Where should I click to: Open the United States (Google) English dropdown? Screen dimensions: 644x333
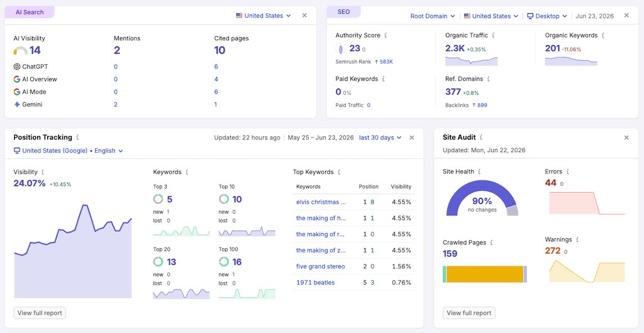tap(68, 151)
